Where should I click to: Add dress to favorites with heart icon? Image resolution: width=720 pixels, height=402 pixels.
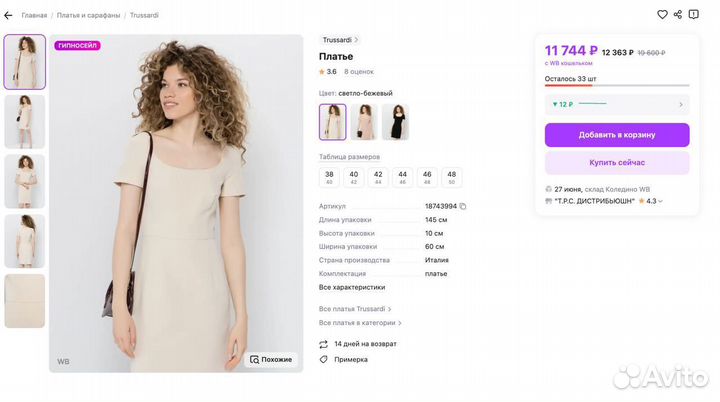coord(662,15)
